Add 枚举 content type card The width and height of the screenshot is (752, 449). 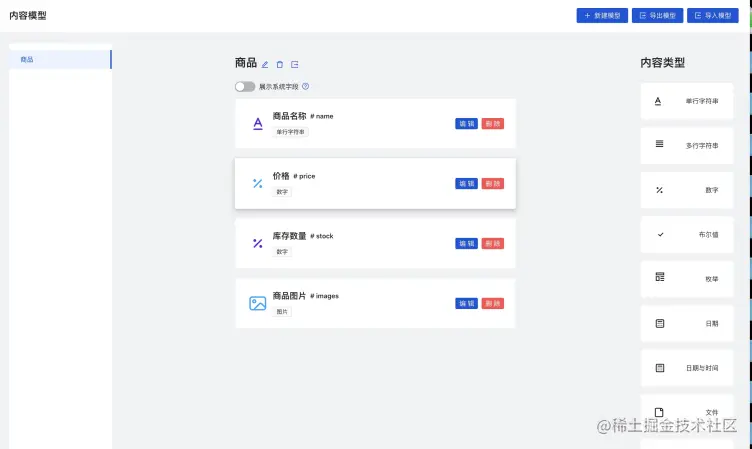pos(687,279)
